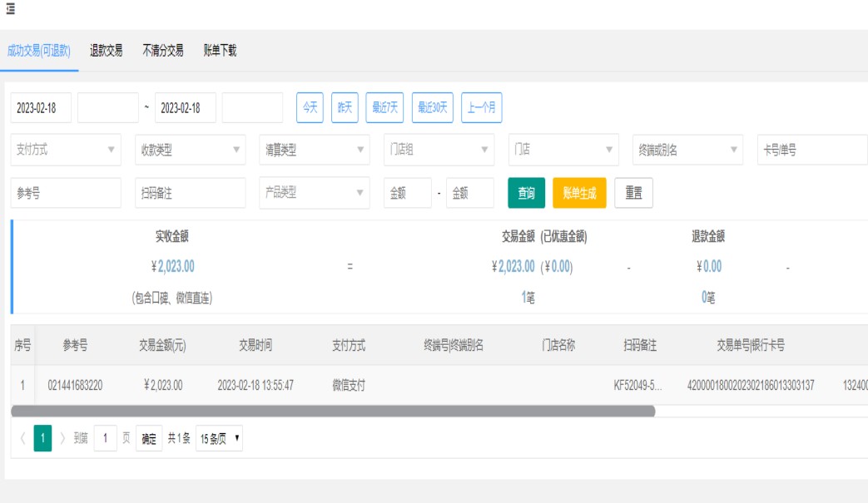This screenshot has height=503, width=868.
Task: Click the 确定 page jump button
Action: click(149, 439)
